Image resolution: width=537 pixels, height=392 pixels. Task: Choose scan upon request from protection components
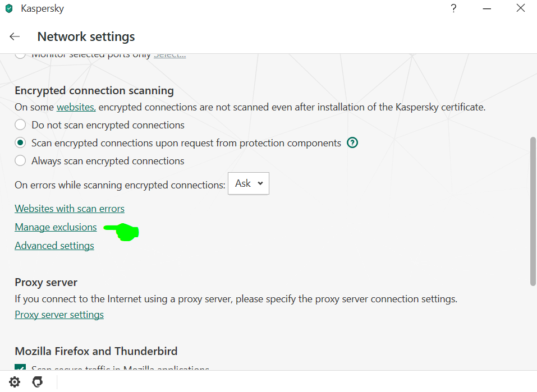click(x=20, y=143)
